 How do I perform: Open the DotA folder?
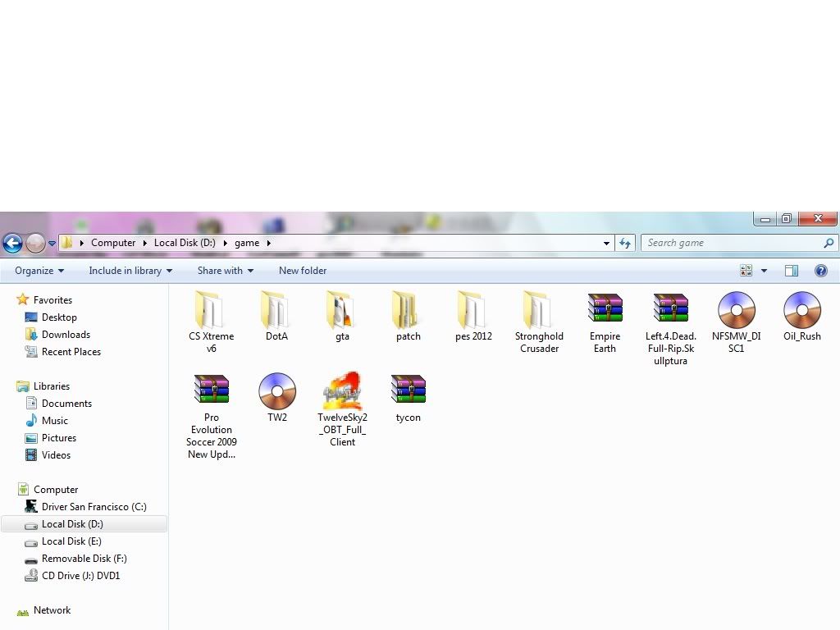coord(276,316)
